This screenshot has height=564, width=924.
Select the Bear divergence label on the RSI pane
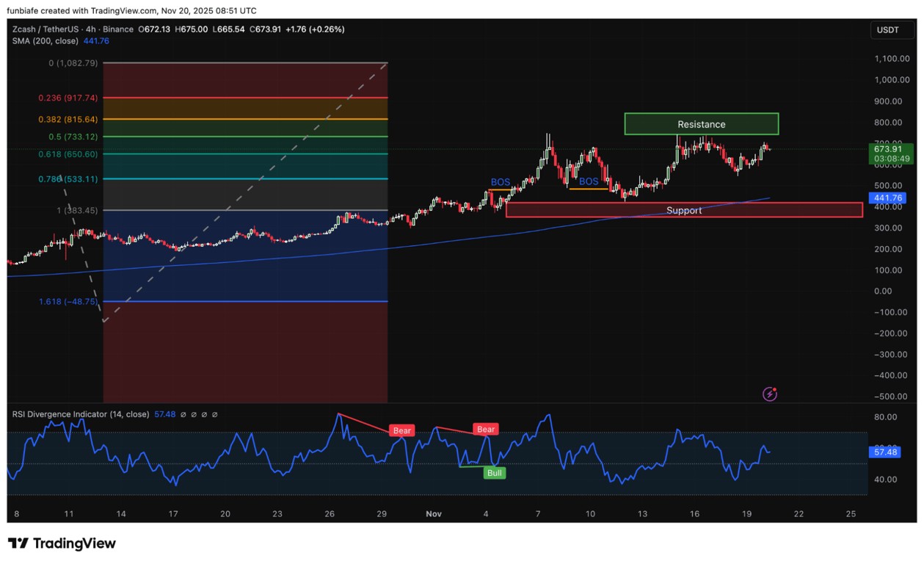pos(401,430)
